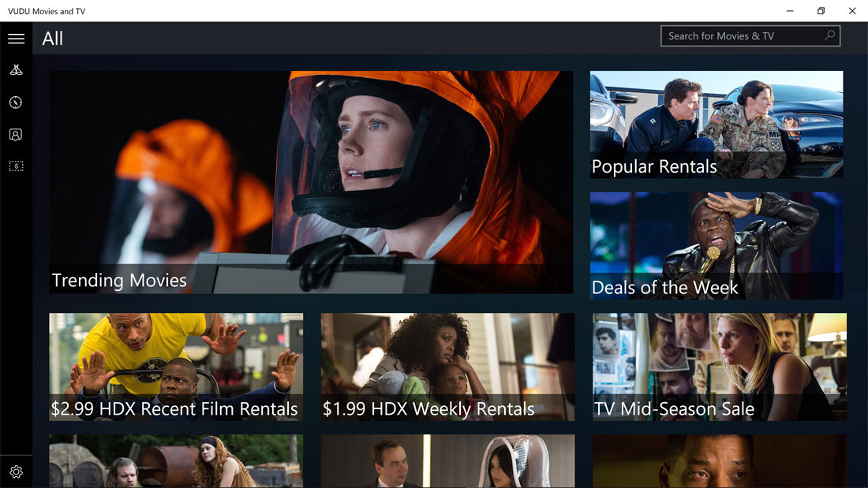Minimize the VUDU Movies and TV window

coord(790,11)
